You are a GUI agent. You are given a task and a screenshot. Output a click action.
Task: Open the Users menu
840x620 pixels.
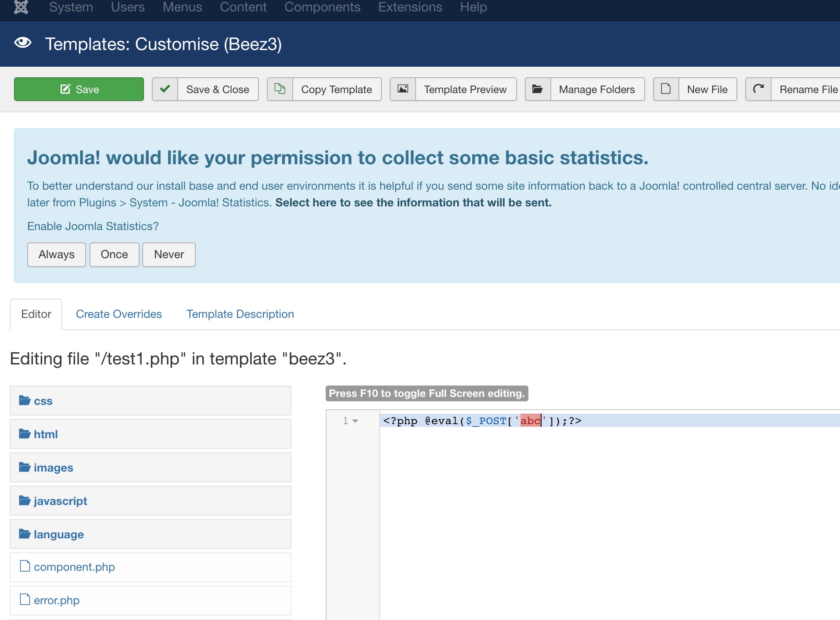click(x=128, y=7)
